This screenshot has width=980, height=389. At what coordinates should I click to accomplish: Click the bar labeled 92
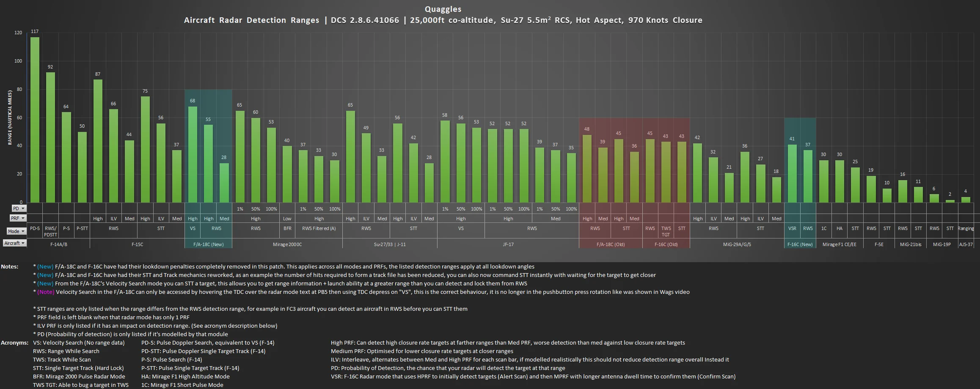(50, 137)
